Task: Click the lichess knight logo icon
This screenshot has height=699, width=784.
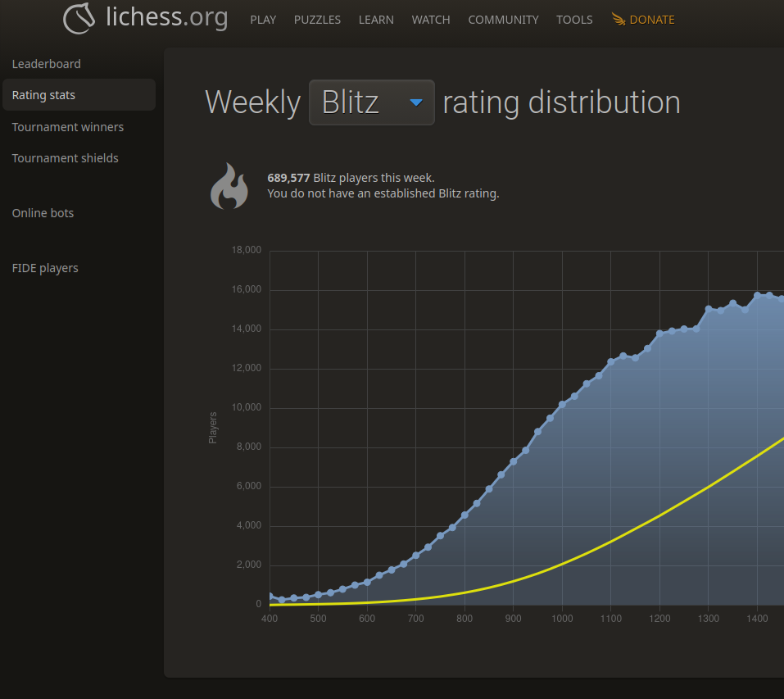Action: click(x=79, y=19)
